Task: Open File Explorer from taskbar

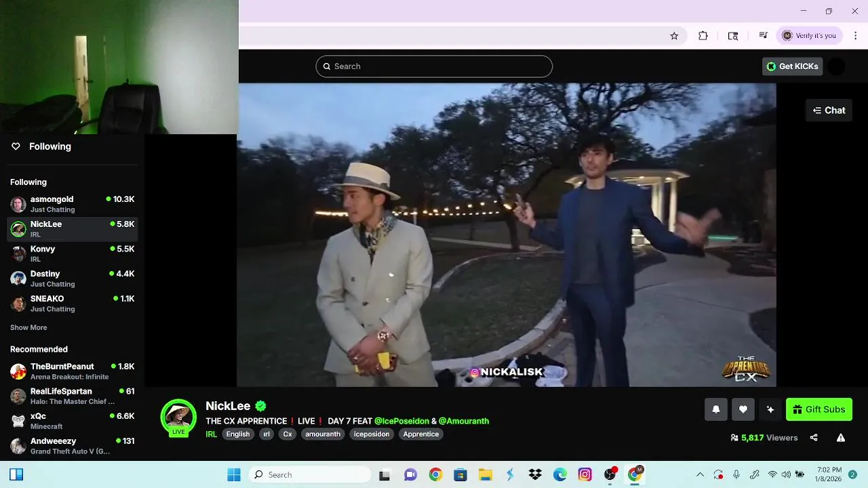Action: pyautogui.click(x=485, y=474)
